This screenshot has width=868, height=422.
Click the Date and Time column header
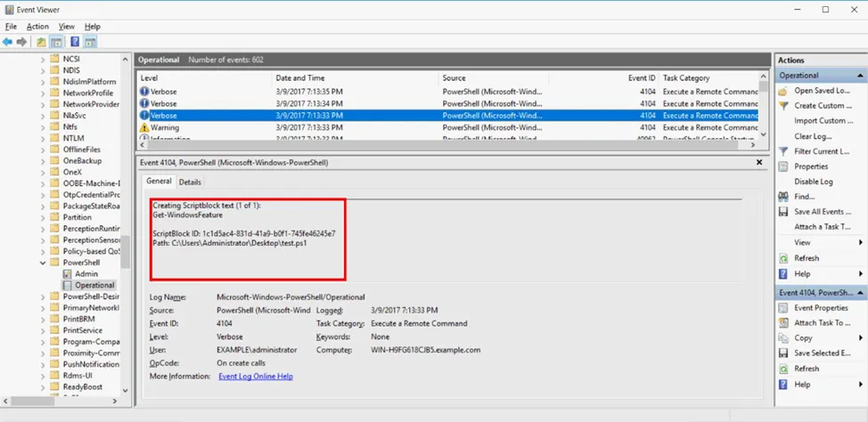[x=300, y=78]
